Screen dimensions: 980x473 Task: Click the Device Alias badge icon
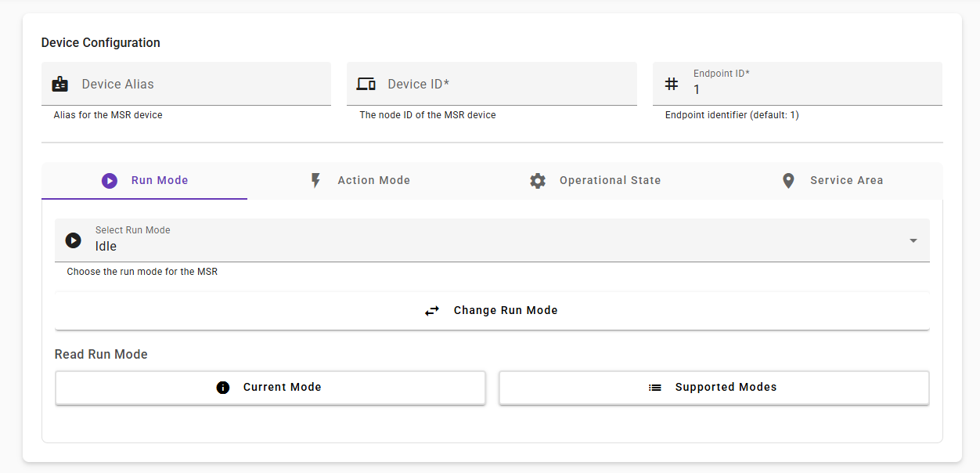(x=60, y=84)
